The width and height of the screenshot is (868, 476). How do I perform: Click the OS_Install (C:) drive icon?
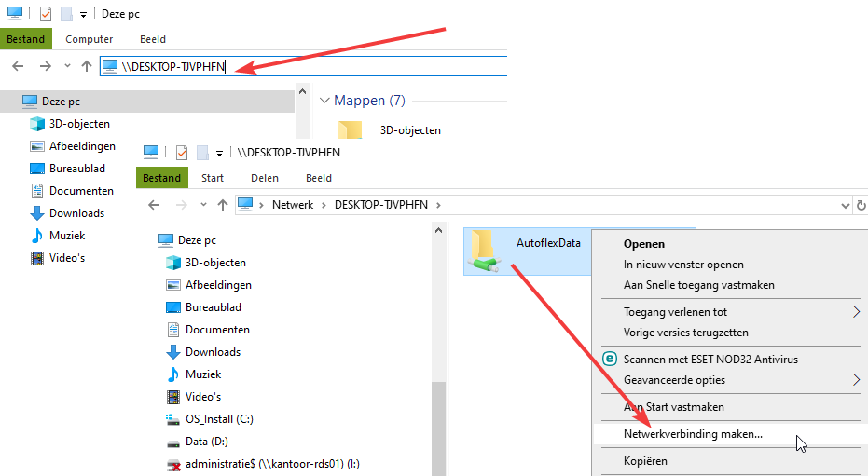coord(172,419)
